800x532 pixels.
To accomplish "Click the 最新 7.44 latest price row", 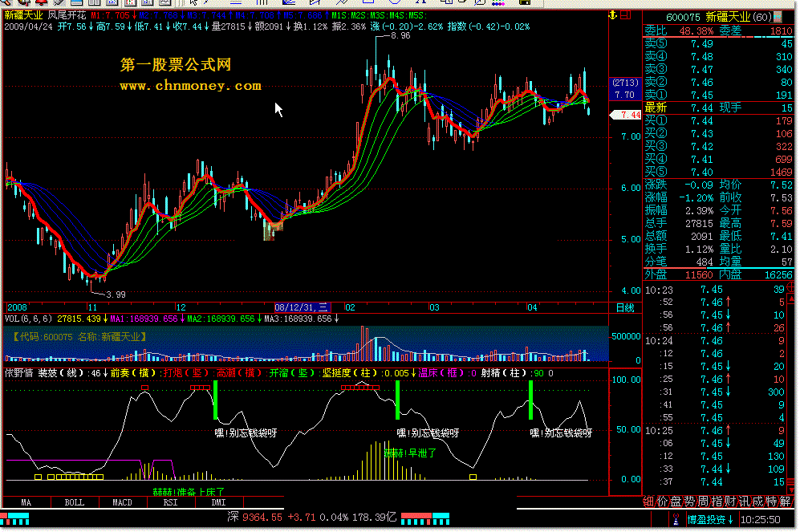I will [x=718, y=108].
